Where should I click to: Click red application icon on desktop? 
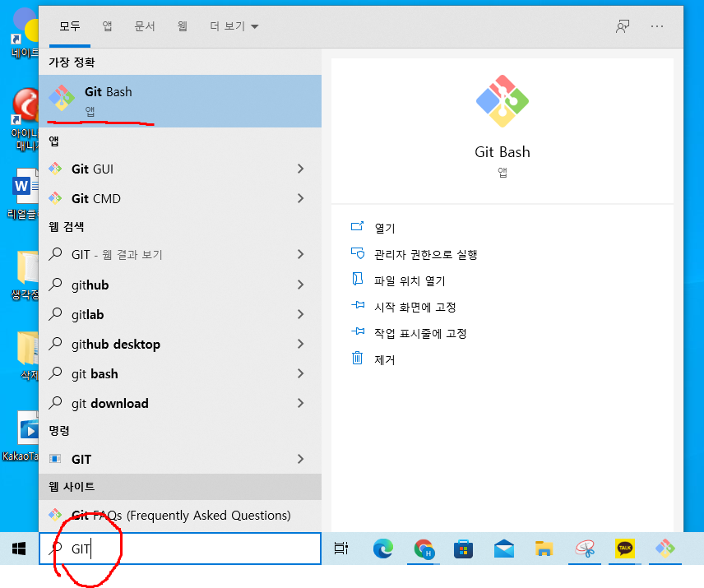tap(26, 104)
